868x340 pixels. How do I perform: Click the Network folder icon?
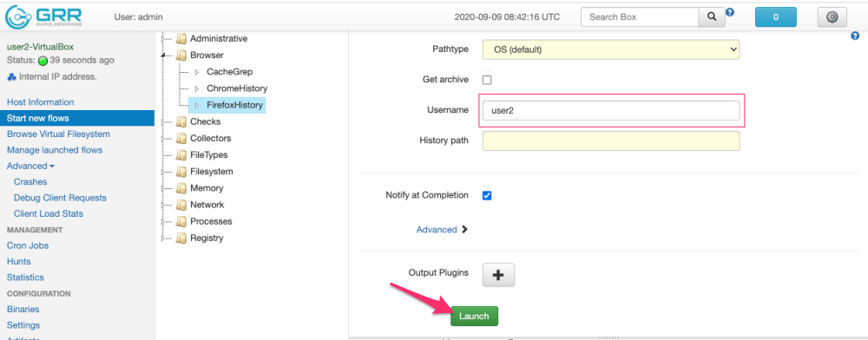click(181, 205)
